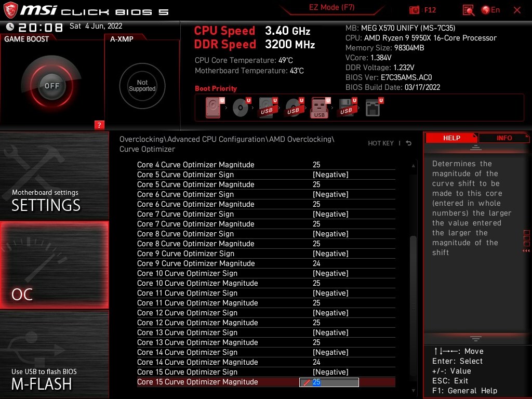Click the A-XMP Not Supported dial
The width and height of the screenshot is (532, 399).
tap(142, 86)
